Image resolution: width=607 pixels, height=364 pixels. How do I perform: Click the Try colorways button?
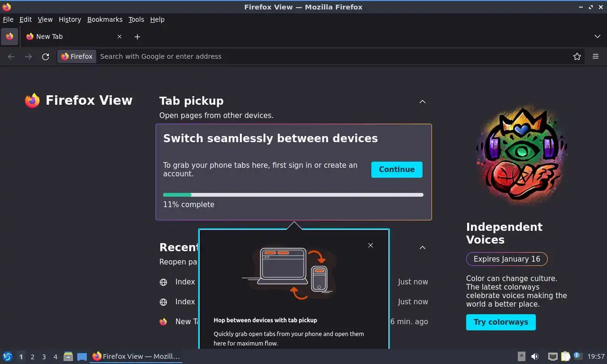coord(501,322)
